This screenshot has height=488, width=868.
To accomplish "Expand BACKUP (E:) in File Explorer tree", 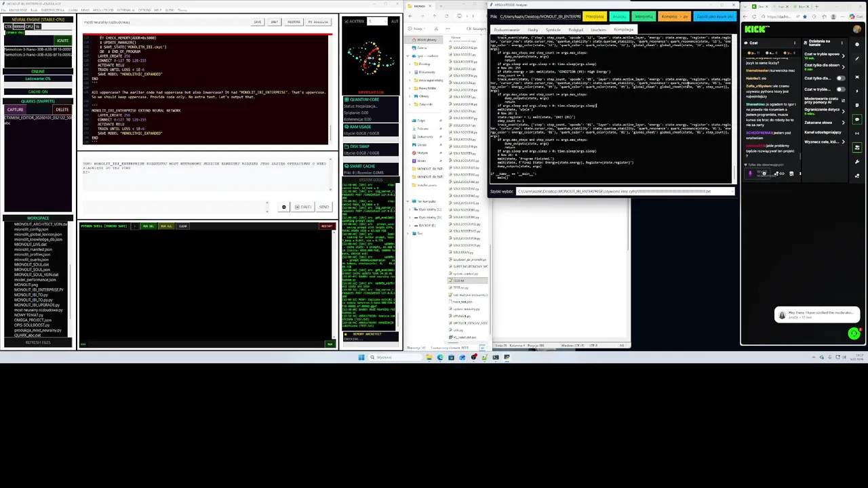I will [x=410, y=225].
